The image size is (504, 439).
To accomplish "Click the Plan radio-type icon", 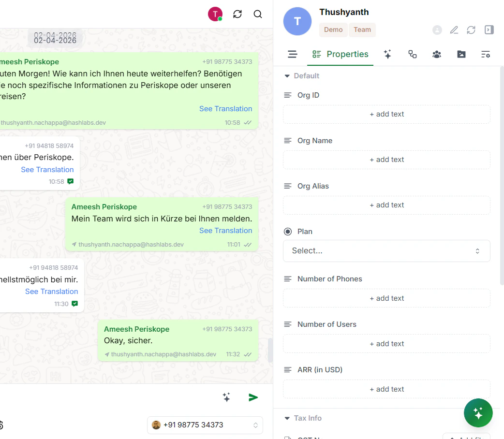I will pos(288,232).
